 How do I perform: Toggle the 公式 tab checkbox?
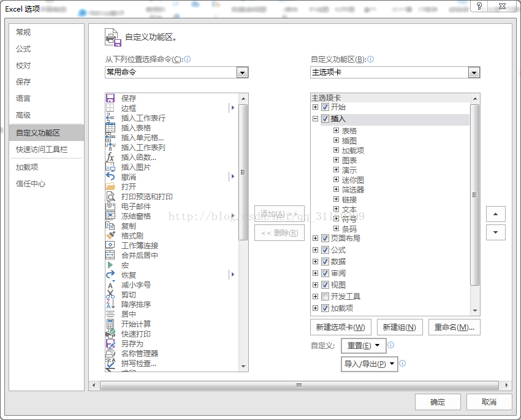click(325, 250)
